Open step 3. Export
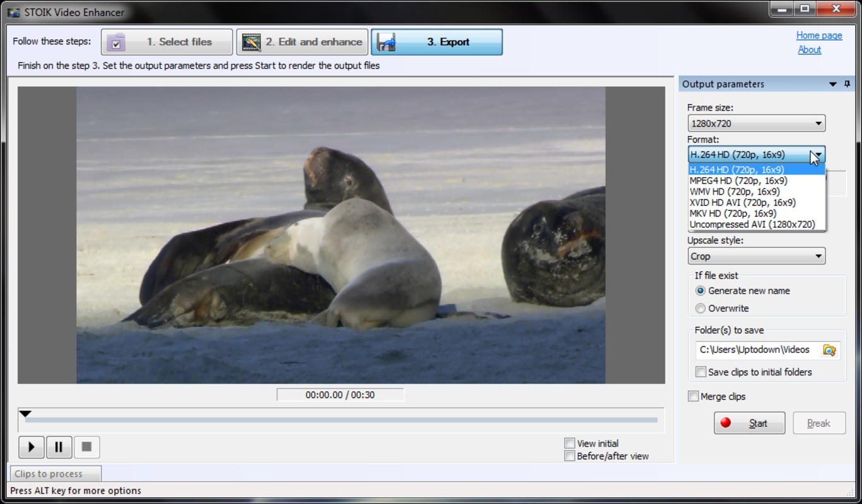Viewport: 862px width, 504px height. pos(436,42)
